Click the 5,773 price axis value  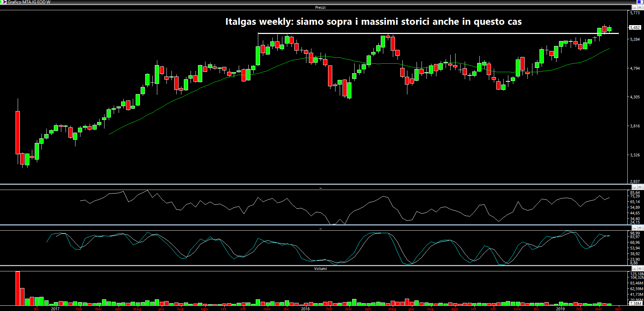pos(635,13)
